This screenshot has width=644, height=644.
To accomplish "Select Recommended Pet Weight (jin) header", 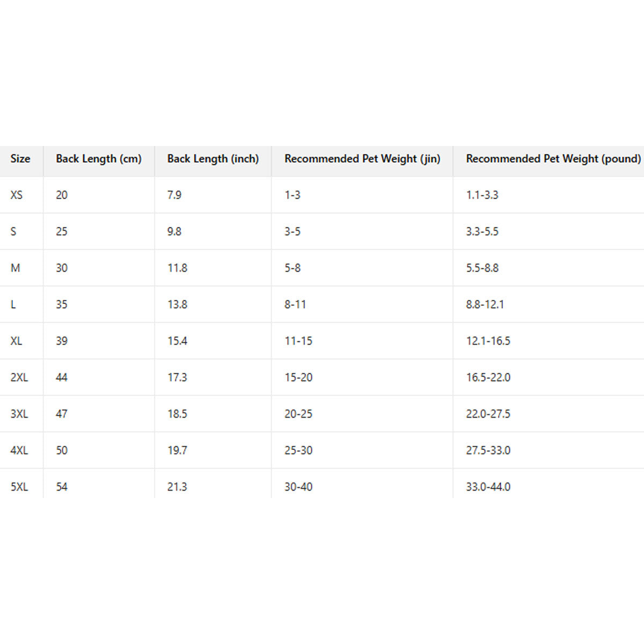I will (362, 159).
